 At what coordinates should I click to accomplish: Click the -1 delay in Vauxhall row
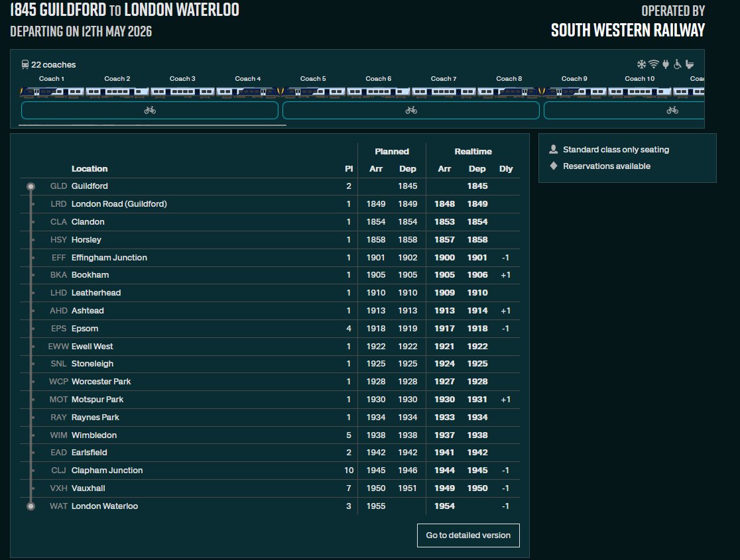tap(505, 488)
